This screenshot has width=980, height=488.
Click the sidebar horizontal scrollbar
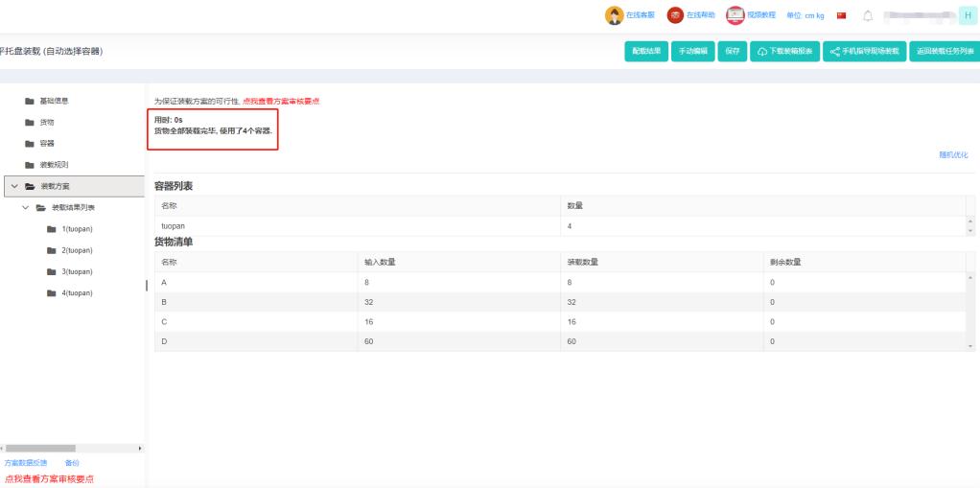point(41,448)
